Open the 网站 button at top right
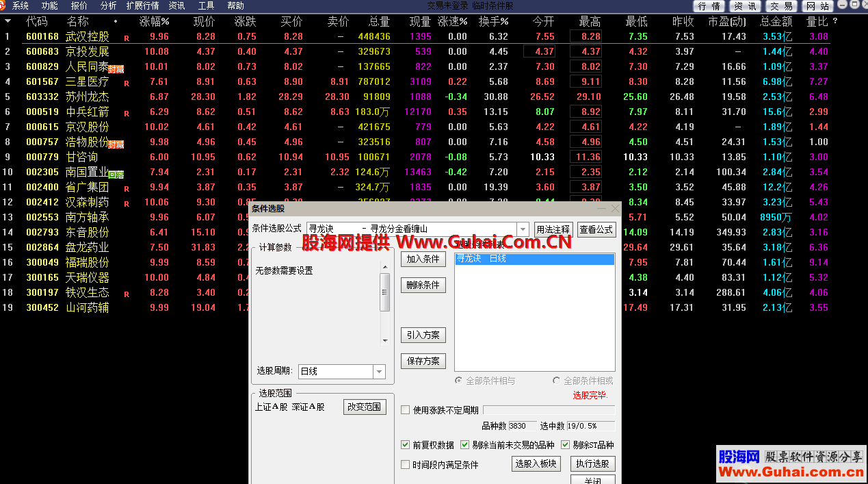This screenshot has height=484, width=868. 818,6
